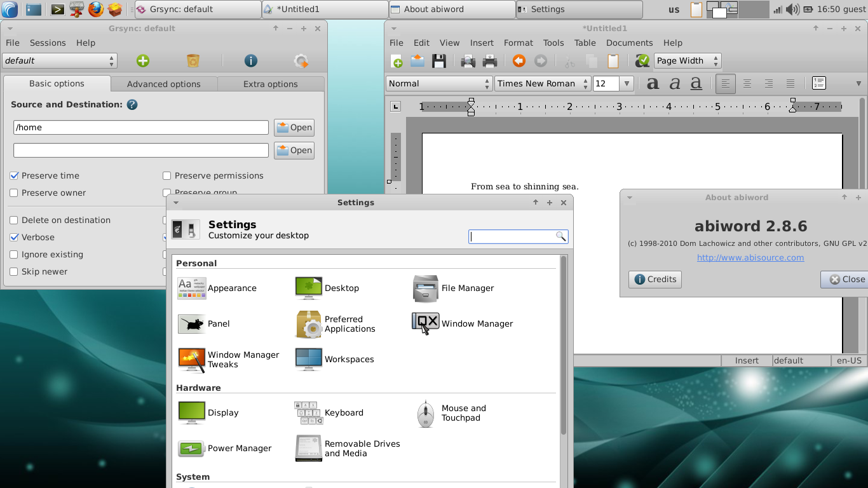Viewport: 868px width, 488px height.
Task: Open the volume control in system tray
Action: coord(792,10)
